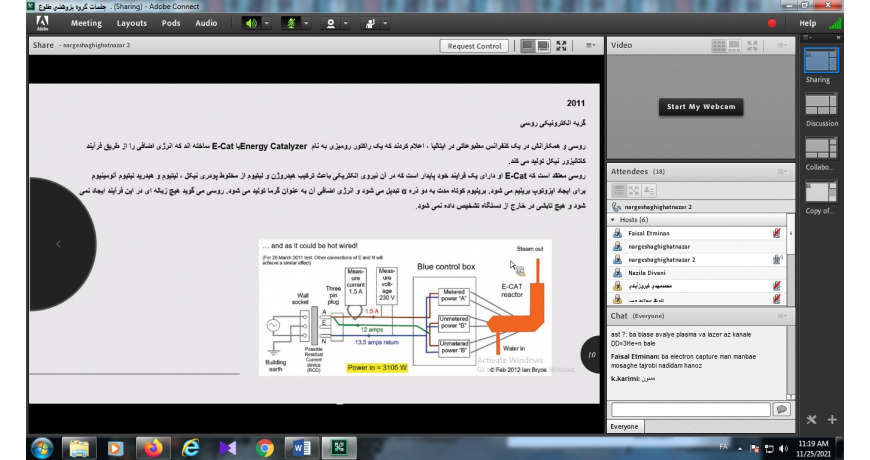Select the scroll view mode icon in Share pod
This screenshot has width=870, height=460.
528,46
